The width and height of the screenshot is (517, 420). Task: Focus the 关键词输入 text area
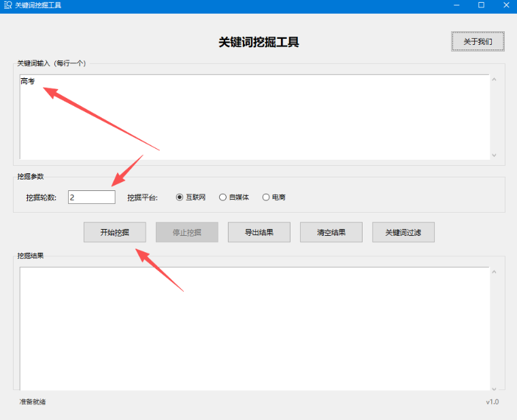253,117
